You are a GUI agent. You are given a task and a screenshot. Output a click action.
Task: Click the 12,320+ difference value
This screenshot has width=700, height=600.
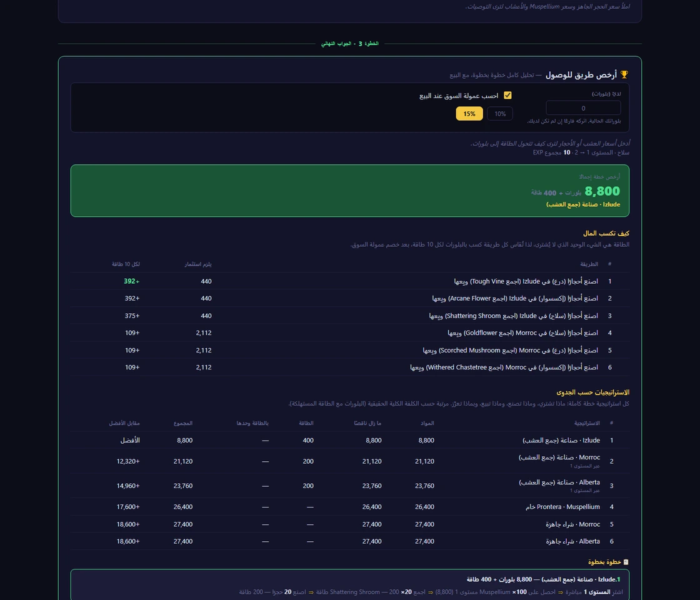(x=128, y=461)
